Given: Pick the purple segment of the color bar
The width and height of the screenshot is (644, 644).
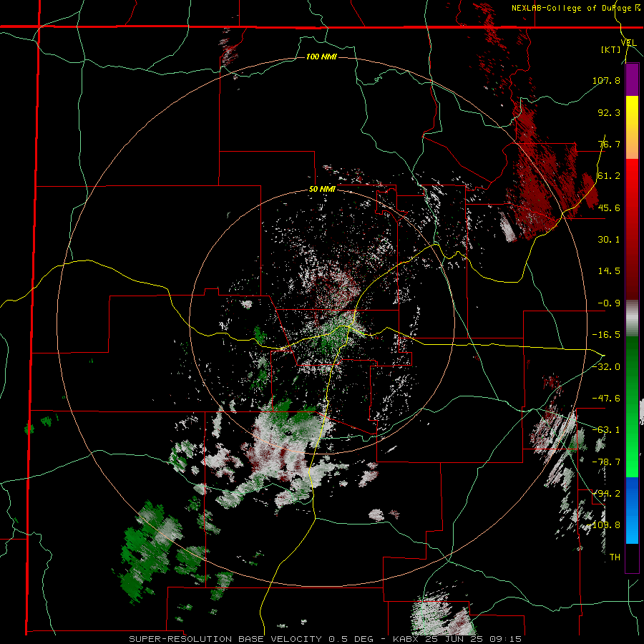Looking at the screenshot, I should click(x=632, y=80).
